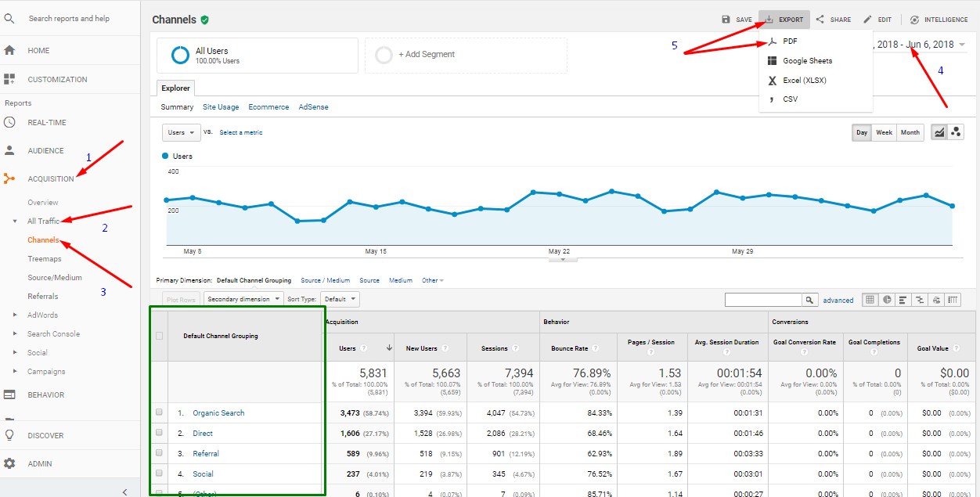Open the Admin gear icon
Image resolution: width=980 pixels, height=497 pixels.
click(9, 463)
